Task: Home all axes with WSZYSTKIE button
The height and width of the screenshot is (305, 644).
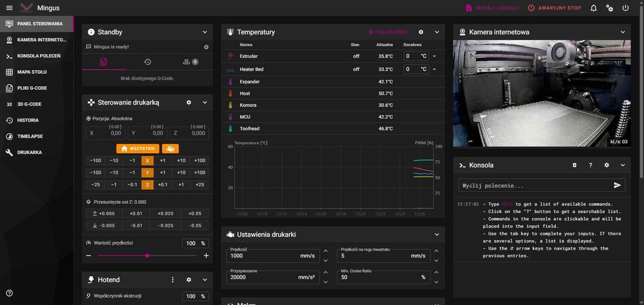Action: (138, 149)
